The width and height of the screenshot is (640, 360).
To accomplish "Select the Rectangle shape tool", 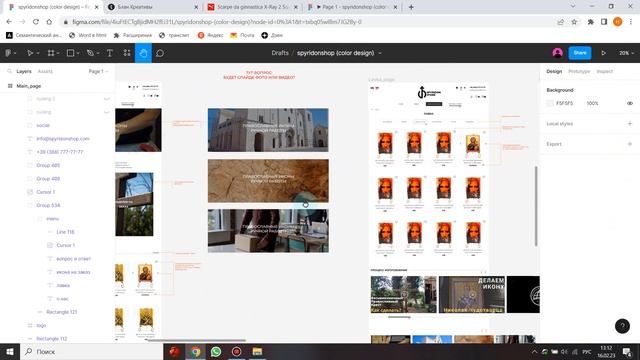I will (70, 53).
